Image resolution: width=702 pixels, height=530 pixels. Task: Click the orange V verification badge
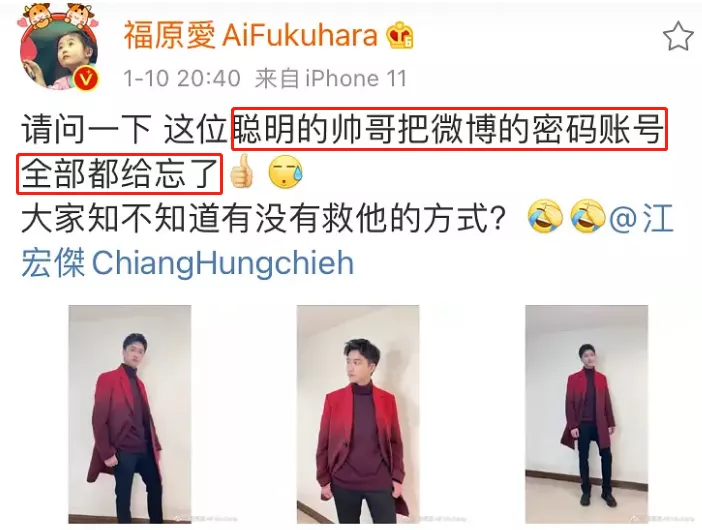pos(86,79)
